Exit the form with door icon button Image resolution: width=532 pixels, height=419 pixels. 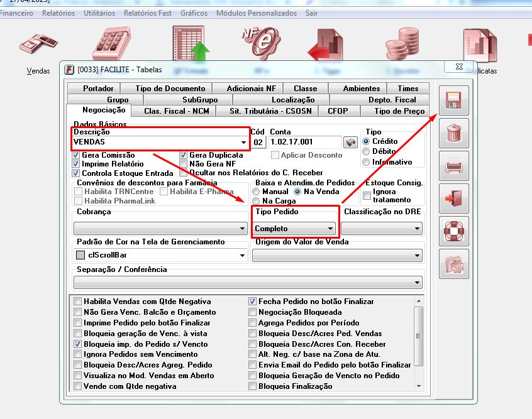click(x=453, y=199)
